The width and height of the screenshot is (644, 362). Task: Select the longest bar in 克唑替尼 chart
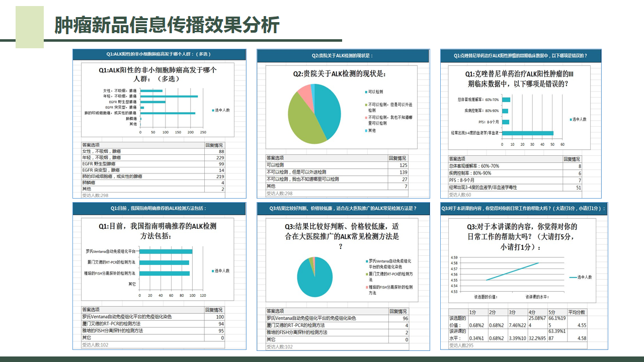[528, 133]
